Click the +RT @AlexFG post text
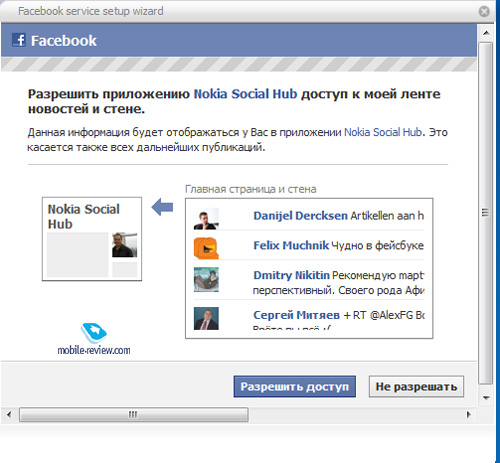The height and width of the screenshot is (463, 500). pyautogui.click(x=384, y=315)
